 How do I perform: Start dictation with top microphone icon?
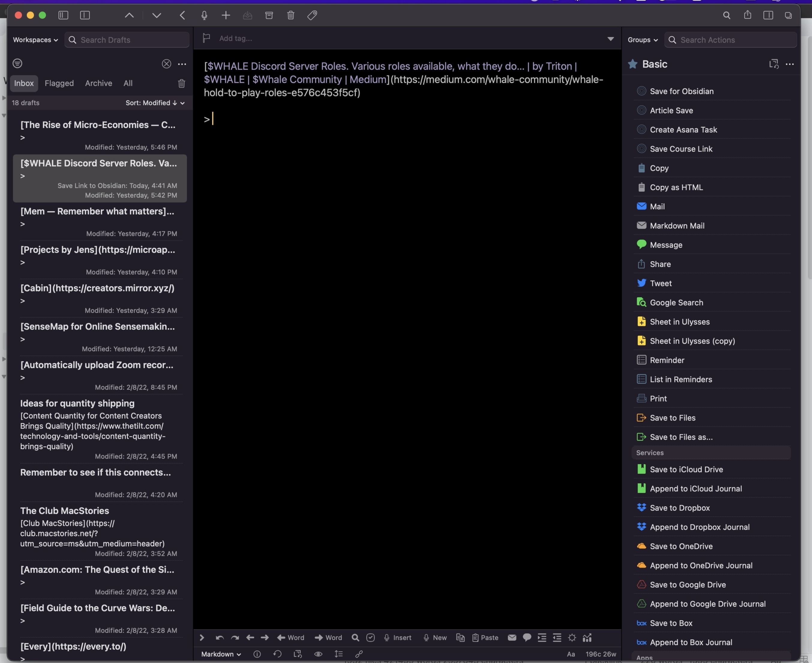coord(204,15)
